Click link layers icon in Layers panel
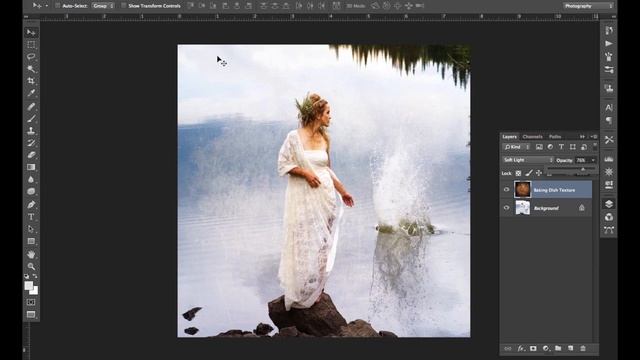The height and width of the screenshot is (360, 640). (508, 349)
